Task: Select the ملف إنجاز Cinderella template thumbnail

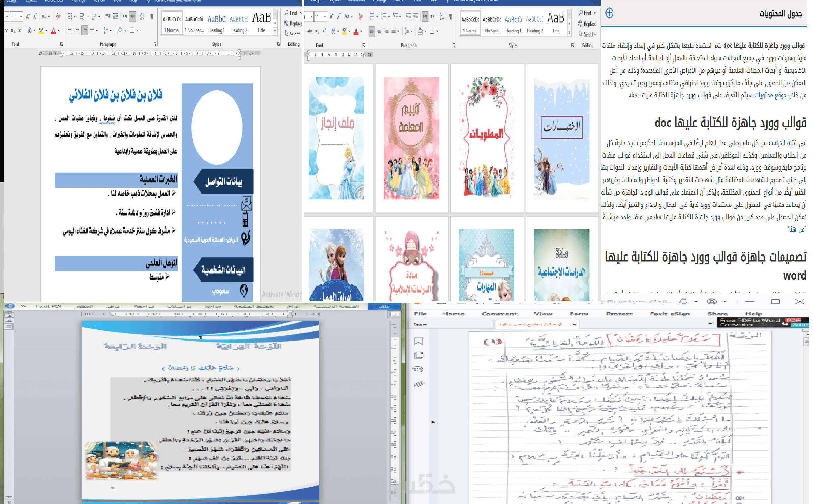Action: pos(336,138)
